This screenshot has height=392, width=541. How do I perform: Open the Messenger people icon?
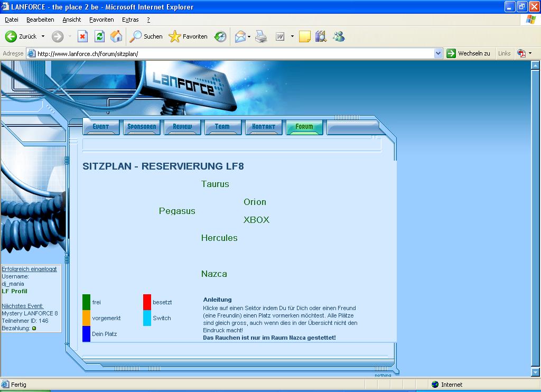[339, 36]
